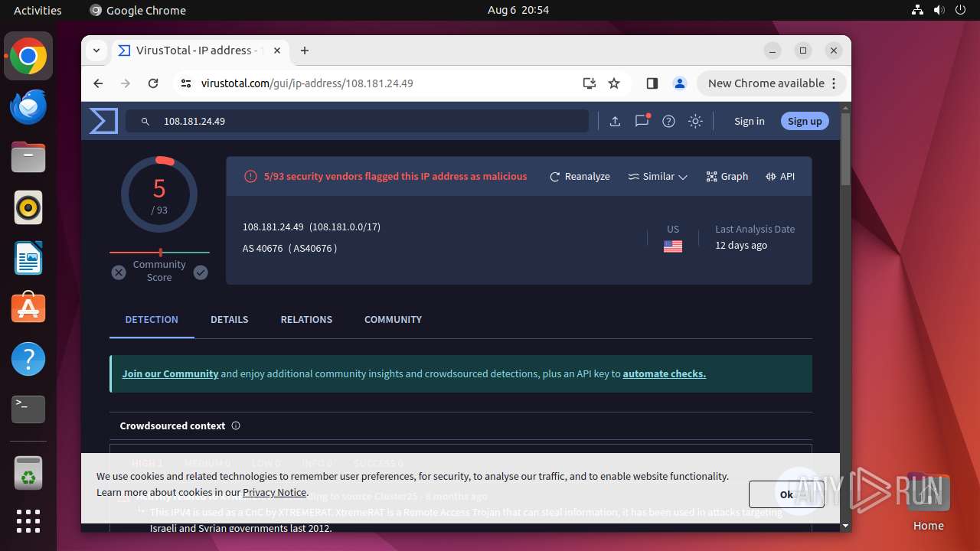Click the browser forward arrow
This screenshot has width=980, height=551.
(x=126, y=83)
